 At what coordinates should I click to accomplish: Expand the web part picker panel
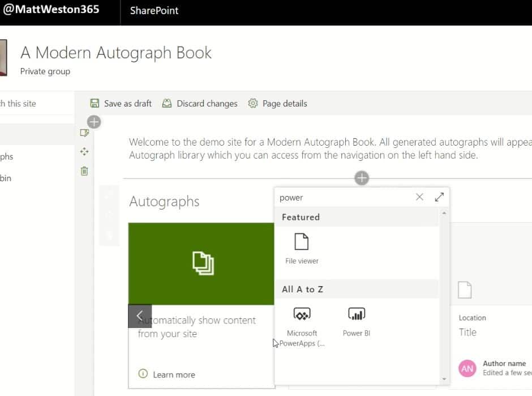click(439, 197)
